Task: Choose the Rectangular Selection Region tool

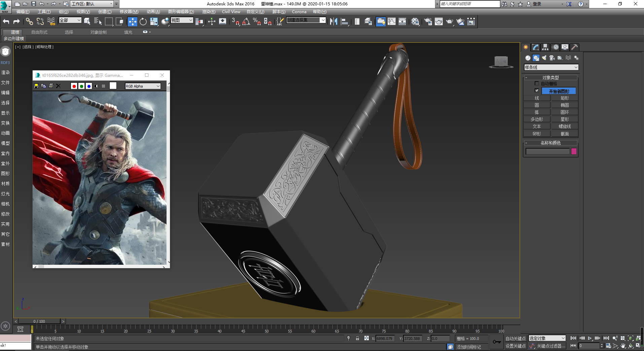Action: [x=109, y=22]
